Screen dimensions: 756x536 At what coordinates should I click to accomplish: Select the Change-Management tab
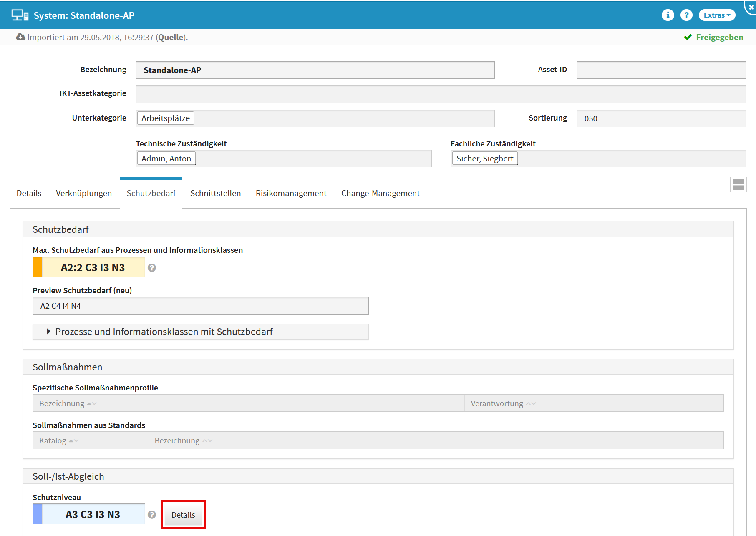click(380, 193)
